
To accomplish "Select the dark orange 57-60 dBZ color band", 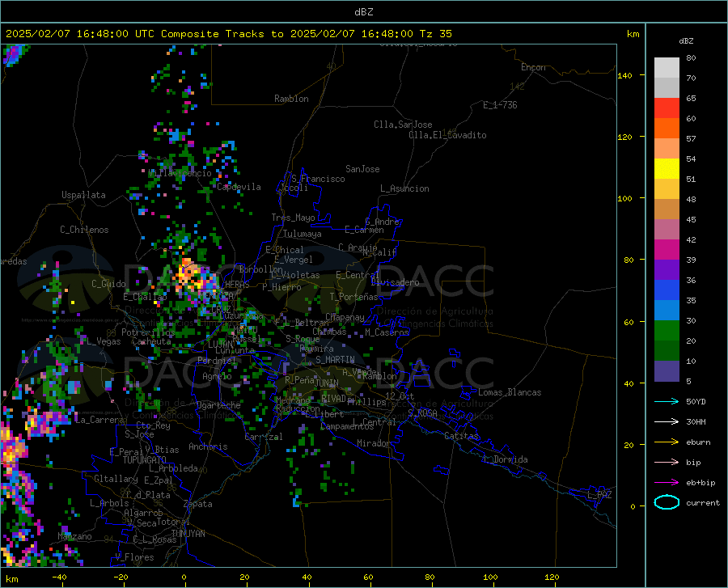I will (x=667, y=129).
